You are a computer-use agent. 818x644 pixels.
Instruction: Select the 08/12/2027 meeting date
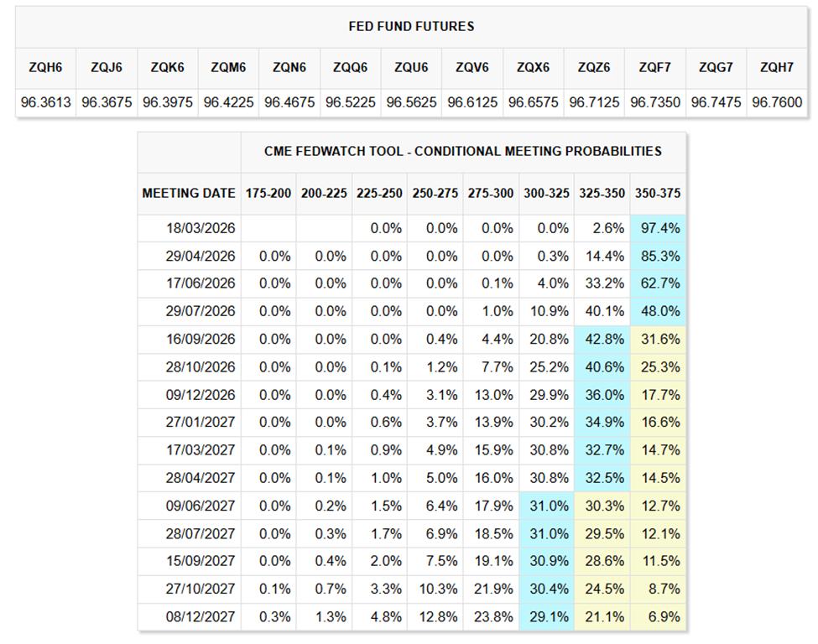(x=201, y=616)
